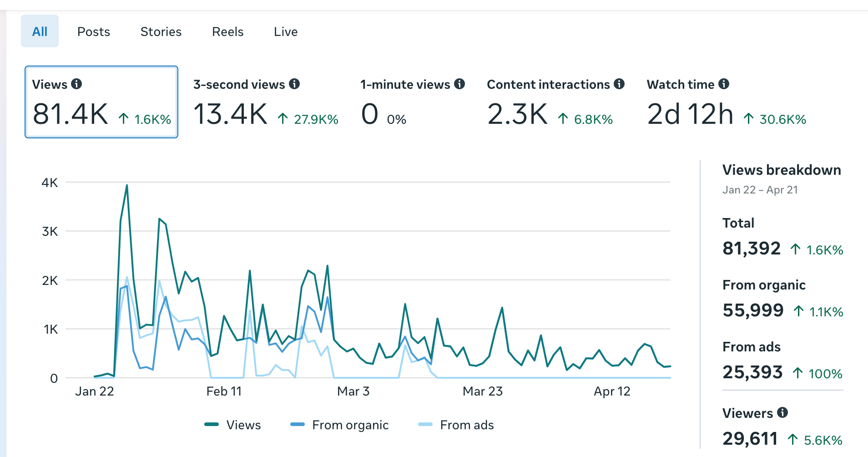This screenshot has height=457, width=868.
Task: Click the Viewers 29,611 value
Action: click(750, 439)
